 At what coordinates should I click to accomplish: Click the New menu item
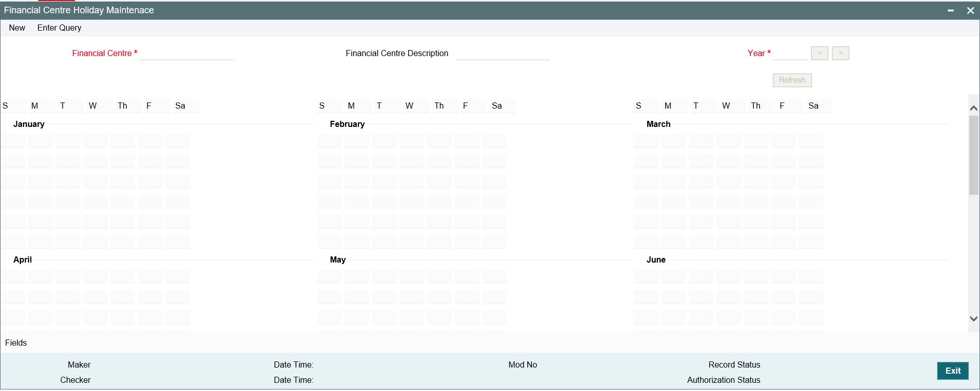[x=17, y=28]
